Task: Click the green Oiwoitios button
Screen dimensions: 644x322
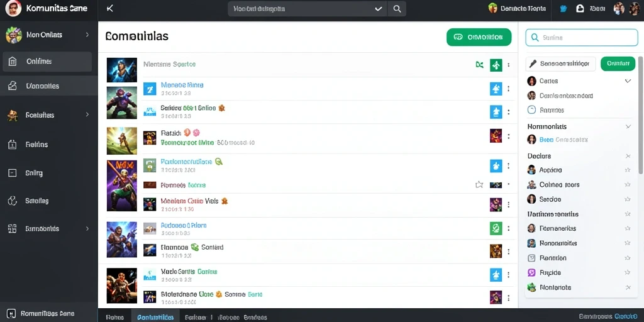Action: (x=479, y=37)
